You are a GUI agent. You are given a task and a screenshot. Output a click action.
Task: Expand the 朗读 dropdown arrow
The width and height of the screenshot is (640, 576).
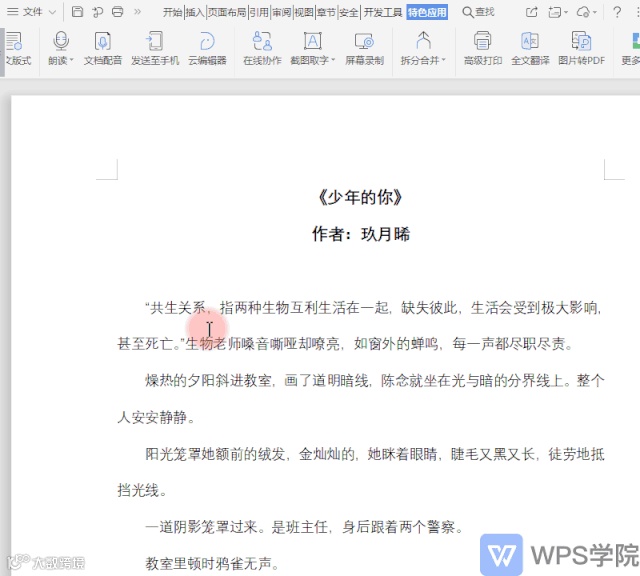pos(71,60)
